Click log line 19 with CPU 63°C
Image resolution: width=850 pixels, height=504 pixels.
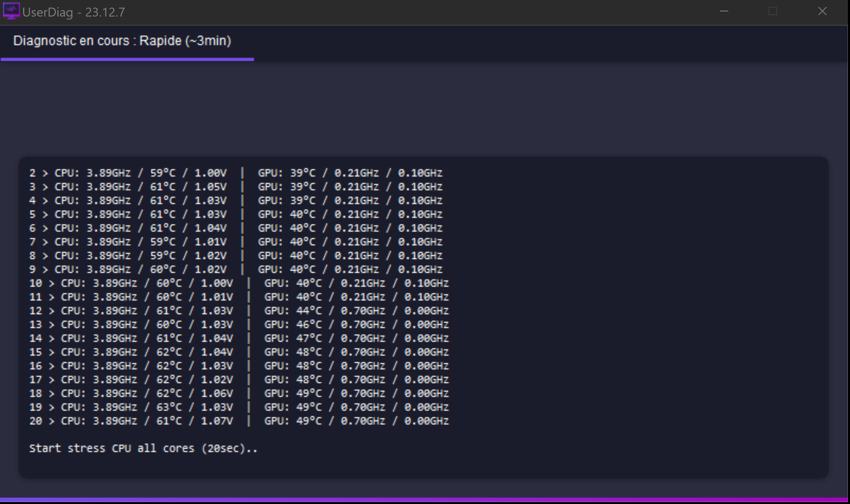point(238,407)
